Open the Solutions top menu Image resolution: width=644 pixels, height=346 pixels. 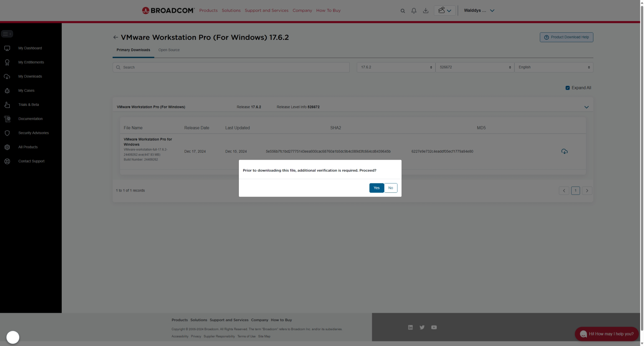coord(231,11)
